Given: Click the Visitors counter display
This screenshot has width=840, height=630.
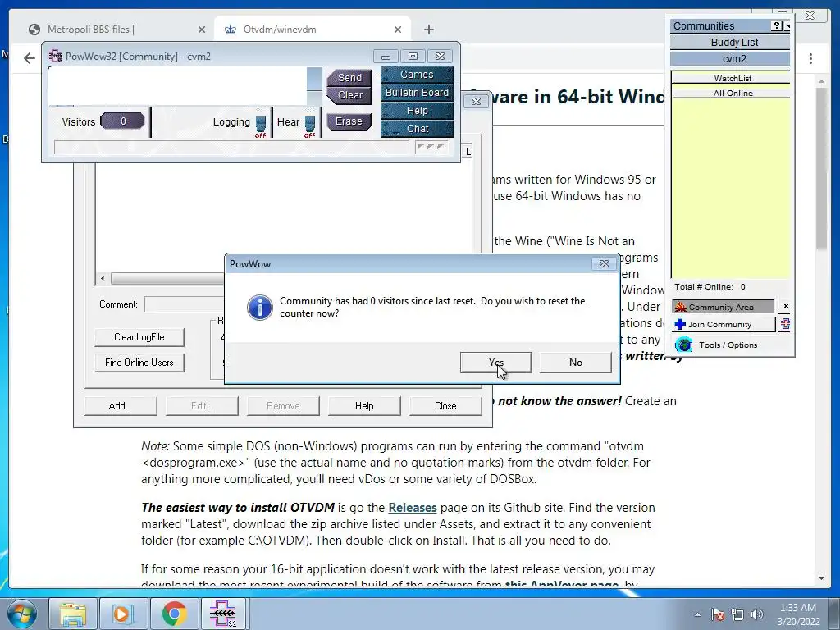Looking at the screenshot, I should point(123,121).
